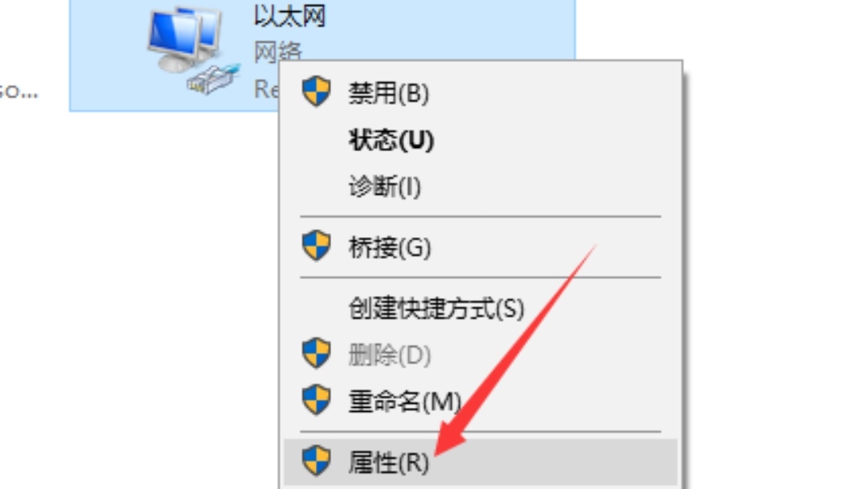868x489 pixels.
Task: Click empty white area right of the menu
Action: [775, 249]
